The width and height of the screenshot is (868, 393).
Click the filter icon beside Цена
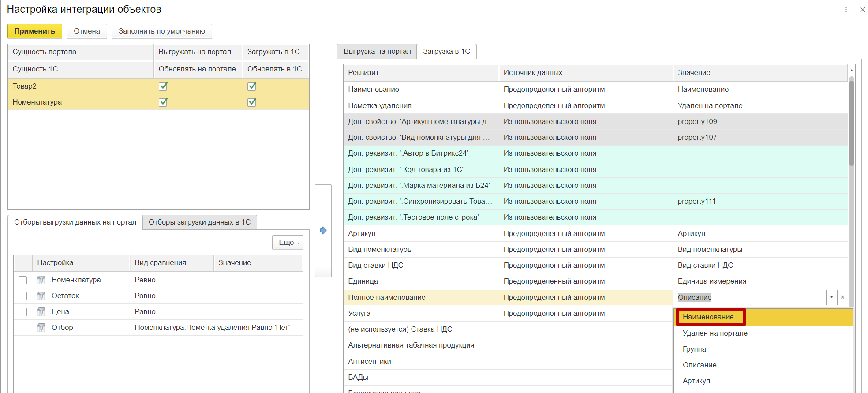click(x=41, y=312)
